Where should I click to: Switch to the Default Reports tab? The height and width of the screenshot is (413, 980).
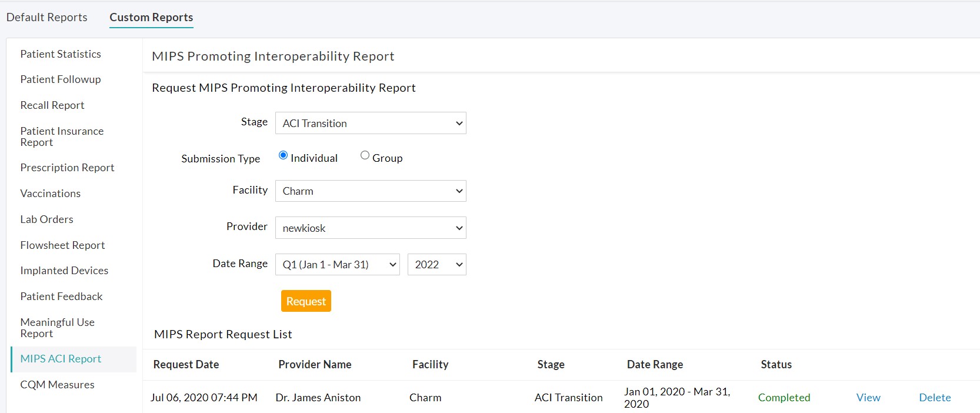(47, 17)
